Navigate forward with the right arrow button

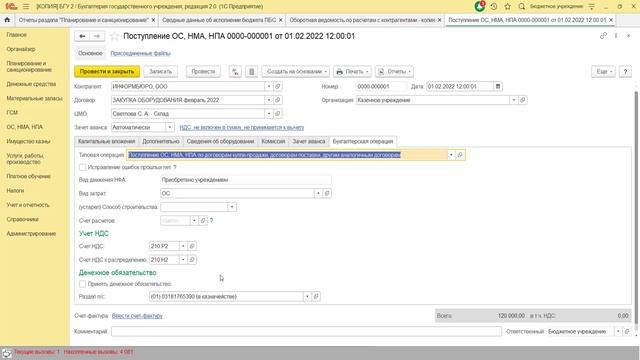(x=97, y=36)
